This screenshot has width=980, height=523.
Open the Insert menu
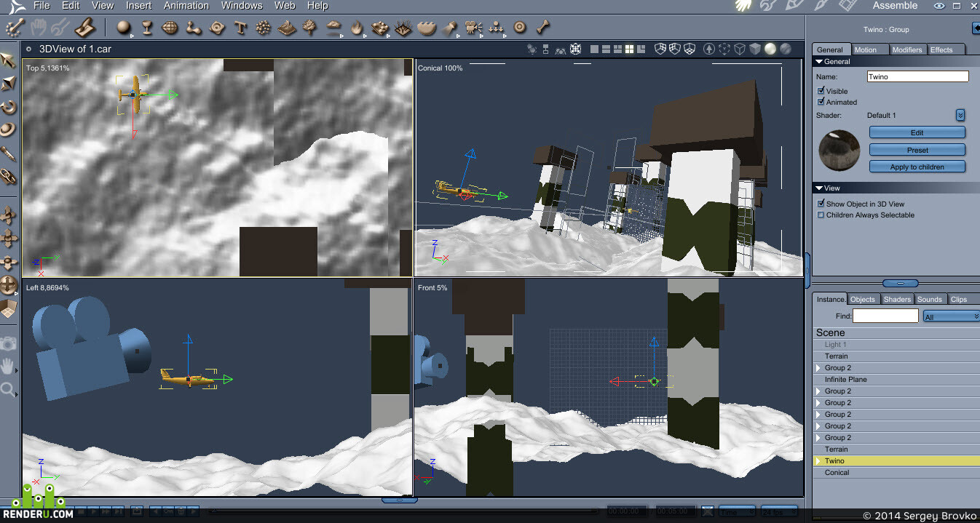click(x=138, y=5)
